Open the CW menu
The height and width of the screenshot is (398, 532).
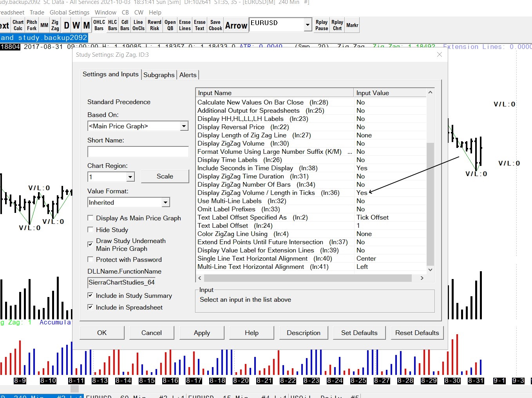(139, 12)
